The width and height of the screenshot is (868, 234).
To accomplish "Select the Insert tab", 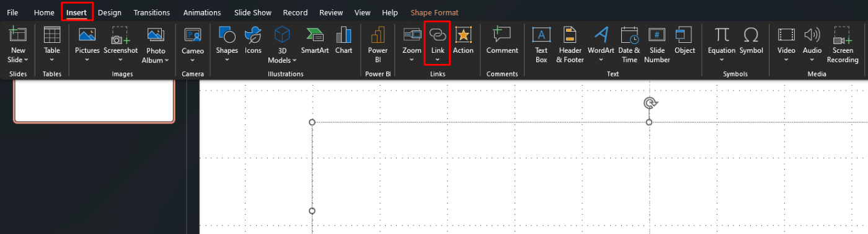I will coord(77,12).
